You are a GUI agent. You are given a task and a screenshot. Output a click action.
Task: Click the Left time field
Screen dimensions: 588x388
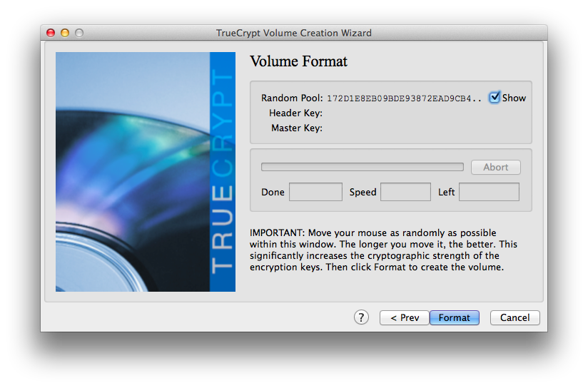[x=489, y=192]
